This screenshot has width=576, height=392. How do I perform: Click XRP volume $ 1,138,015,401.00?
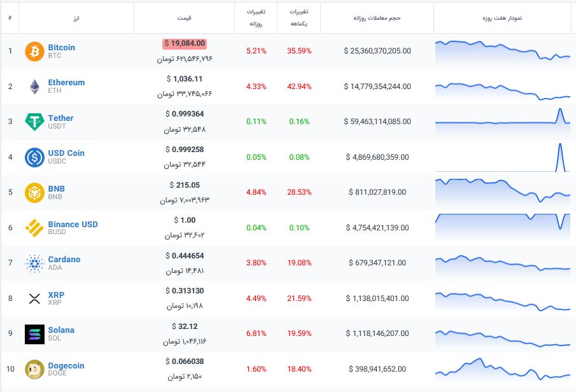click(x=377, y=298)
